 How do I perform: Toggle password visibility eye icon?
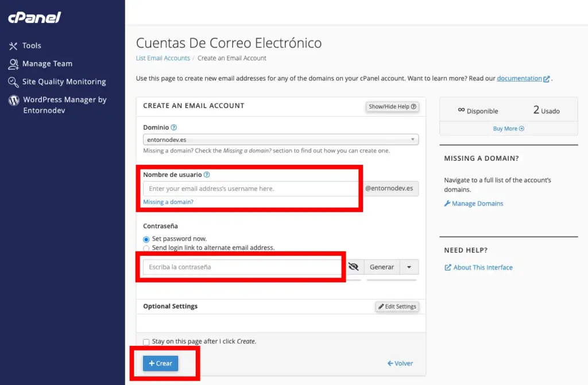pos(353,267)
